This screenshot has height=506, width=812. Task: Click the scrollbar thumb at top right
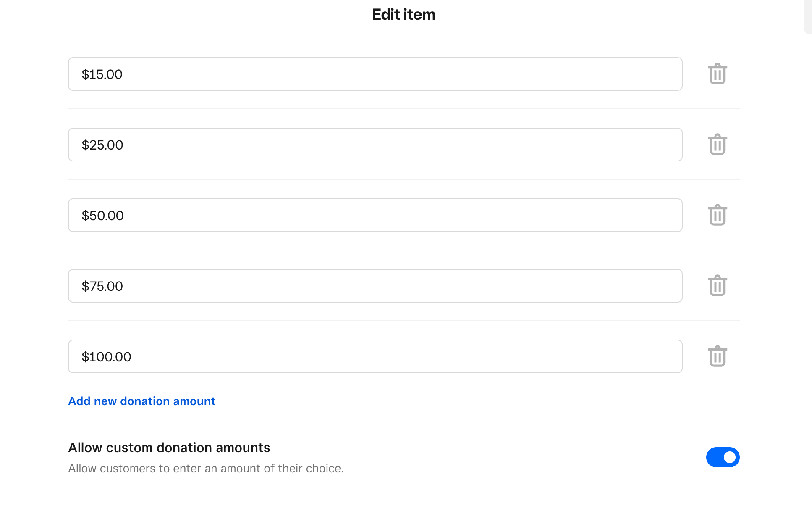pos(808,17)
